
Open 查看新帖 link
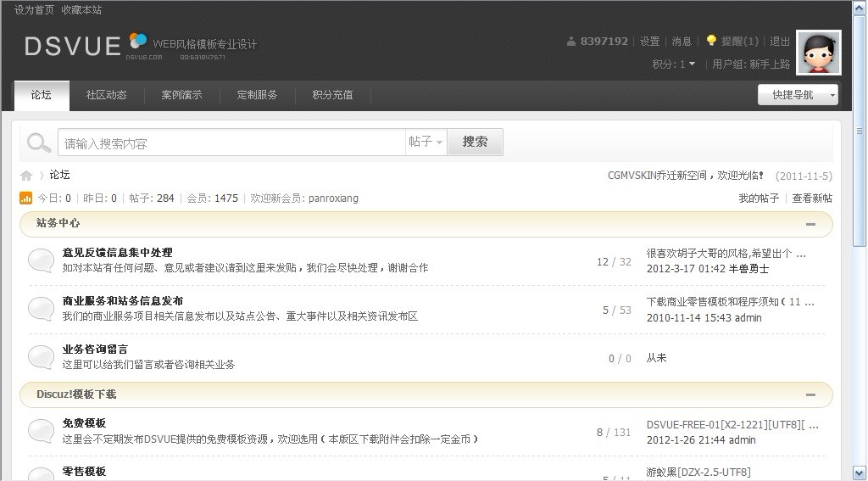tap(812, 199)
